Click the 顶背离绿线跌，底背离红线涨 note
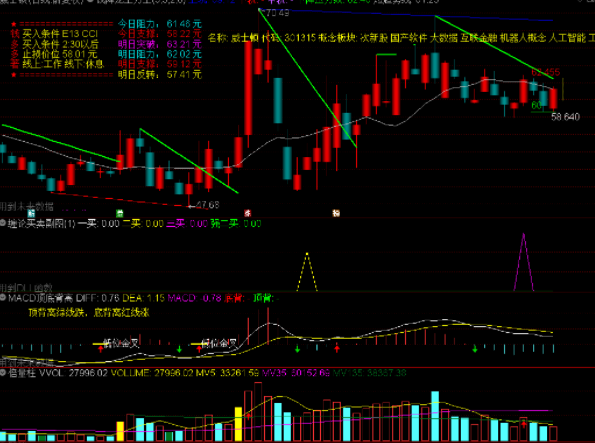 [x=89, y=312]
